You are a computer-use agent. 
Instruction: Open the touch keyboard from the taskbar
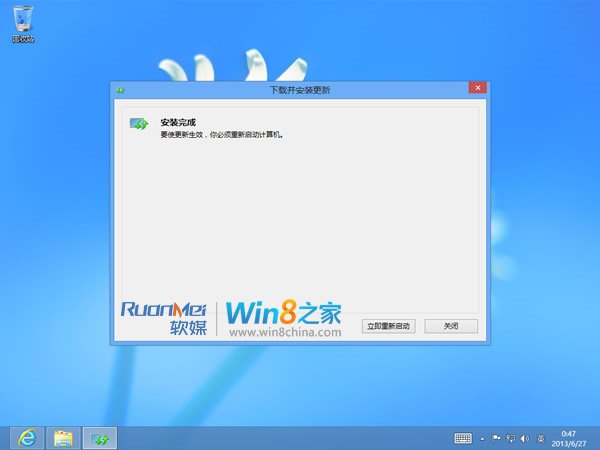click(463, 438)
